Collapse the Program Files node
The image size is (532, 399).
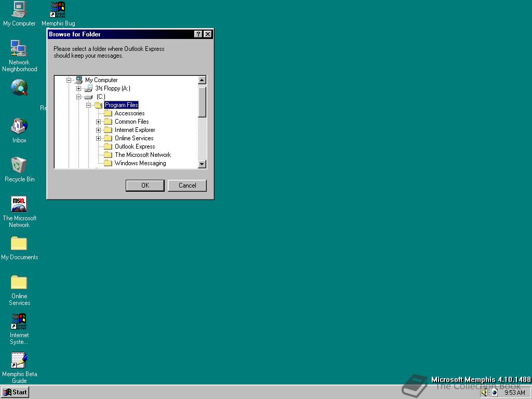click(88, 105)
